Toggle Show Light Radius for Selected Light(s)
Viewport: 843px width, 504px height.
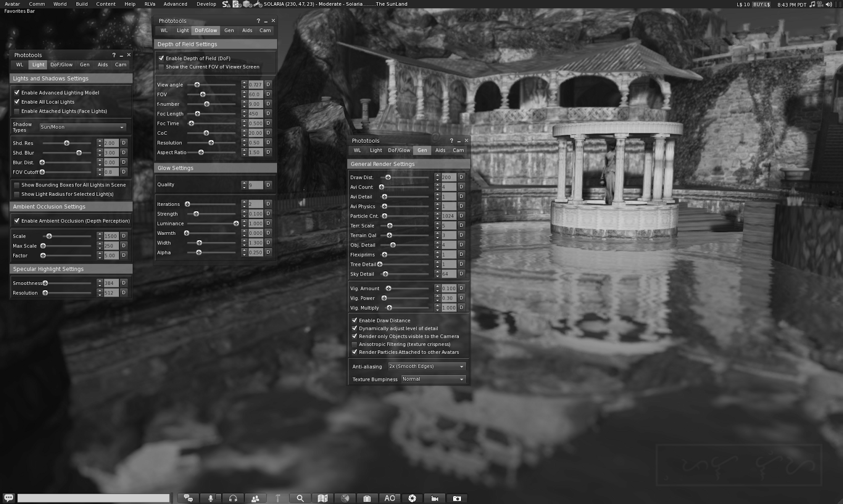17,194
